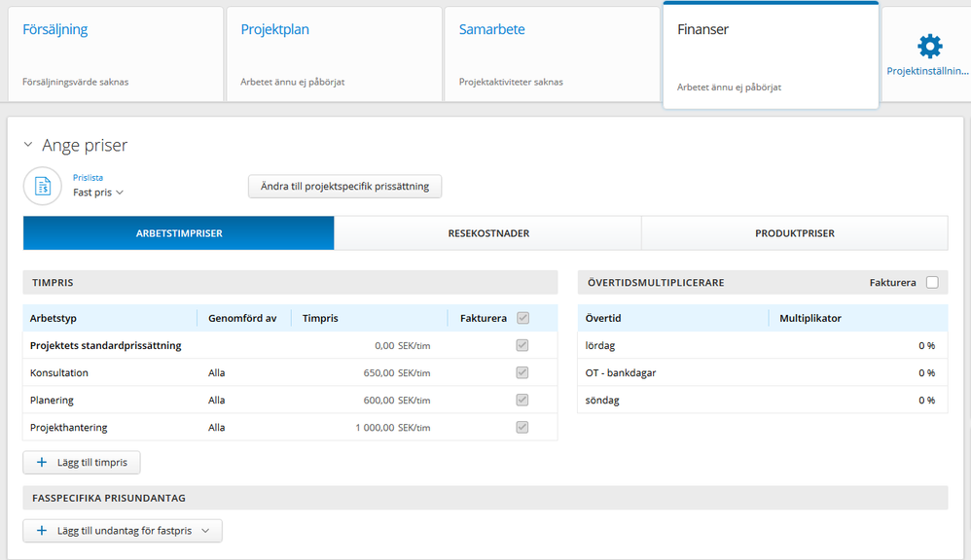Image resolution: width=971 pixels, height=560 pixels.
Task: Toggle Fakturera checkbox for Konsultation row
Action: [x=522, y=372]
